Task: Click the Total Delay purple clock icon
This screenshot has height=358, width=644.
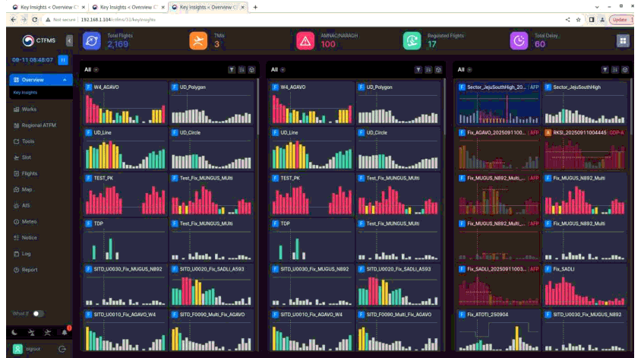Action: tap(519, 41)
